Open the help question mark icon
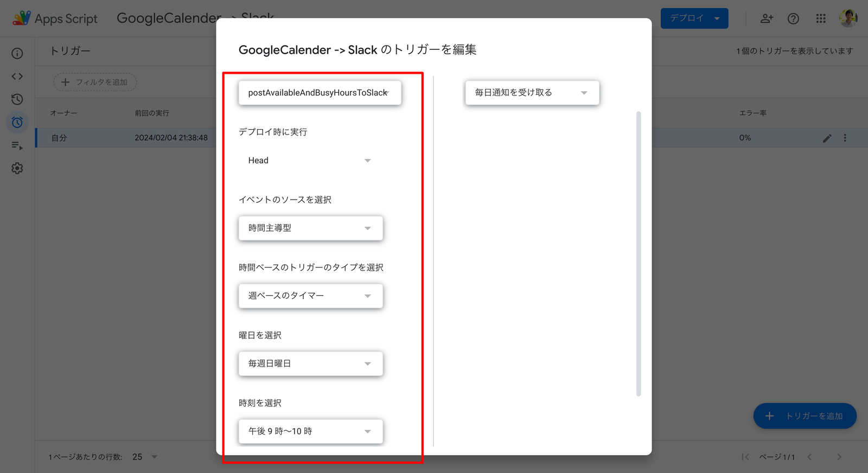The image size is (868, 473). point(793,18)
